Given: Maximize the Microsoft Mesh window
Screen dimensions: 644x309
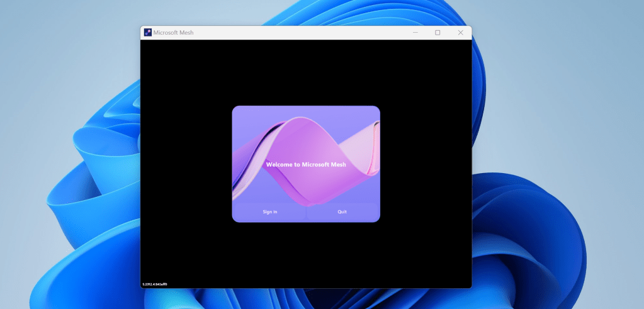Looking at the screenshot, I should pyautogui.click(x=438, y=33).
